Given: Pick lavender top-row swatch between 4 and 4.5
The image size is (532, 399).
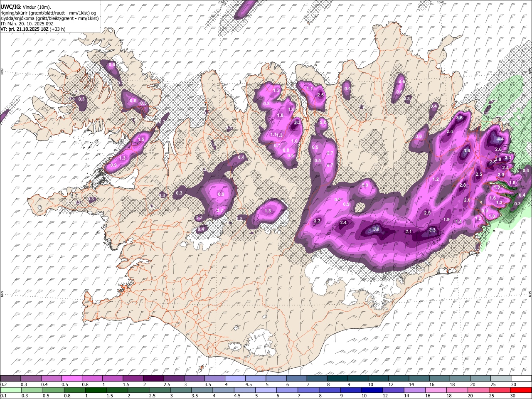Looking at the screenshot, I should tap(235, 378).
